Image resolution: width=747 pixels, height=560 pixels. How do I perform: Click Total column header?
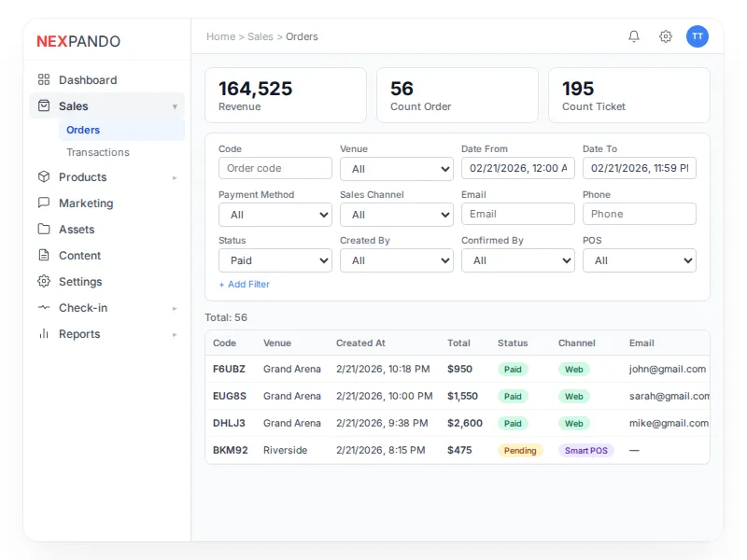coord(458,343)
